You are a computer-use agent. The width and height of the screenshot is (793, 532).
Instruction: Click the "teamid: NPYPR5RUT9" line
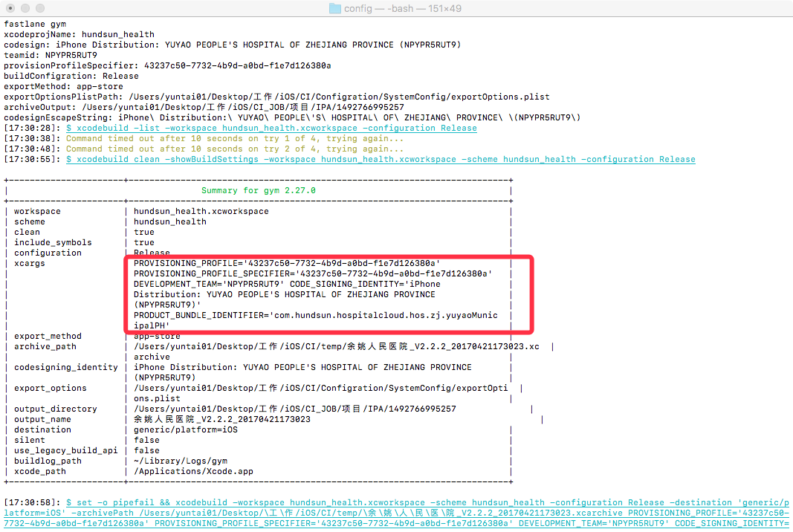coord(51,55)
